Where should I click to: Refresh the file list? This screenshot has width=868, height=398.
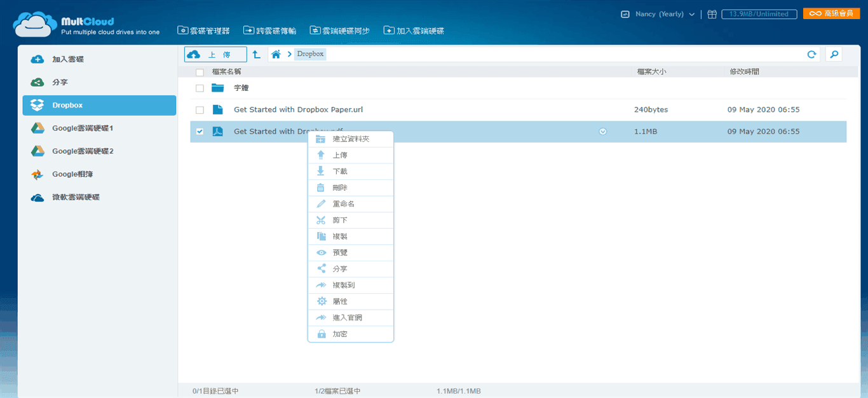(811, 55)
